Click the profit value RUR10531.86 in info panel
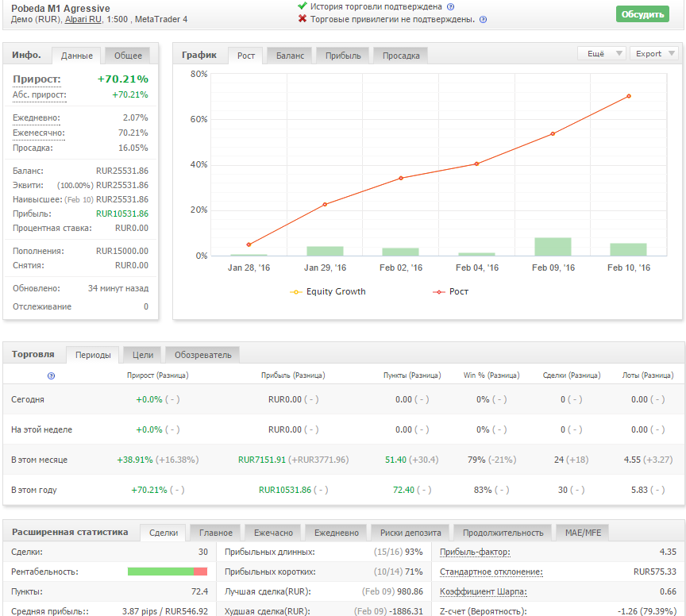686x616 pixels. (122, 214)
